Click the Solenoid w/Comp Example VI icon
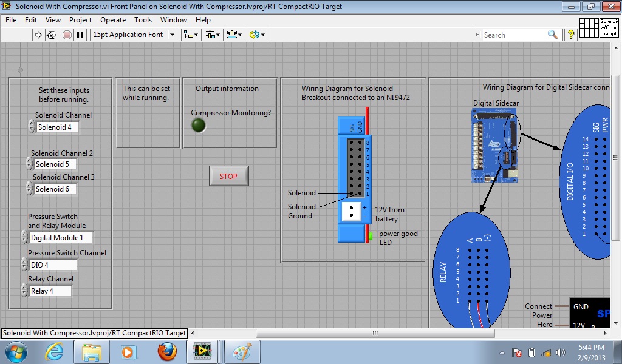The width and height of the screenshot is (622, 364). tap(609, 28)
